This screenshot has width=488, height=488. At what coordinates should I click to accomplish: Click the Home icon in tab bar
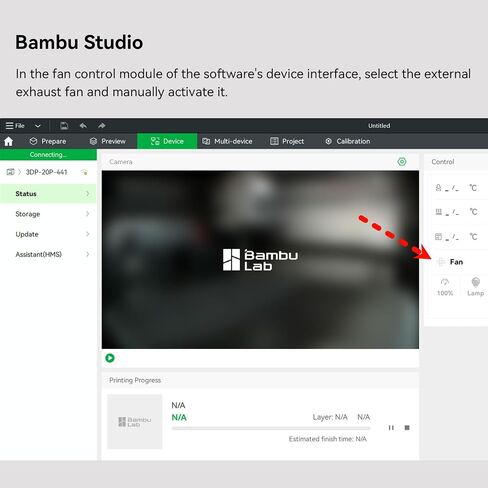coord(9,141)
